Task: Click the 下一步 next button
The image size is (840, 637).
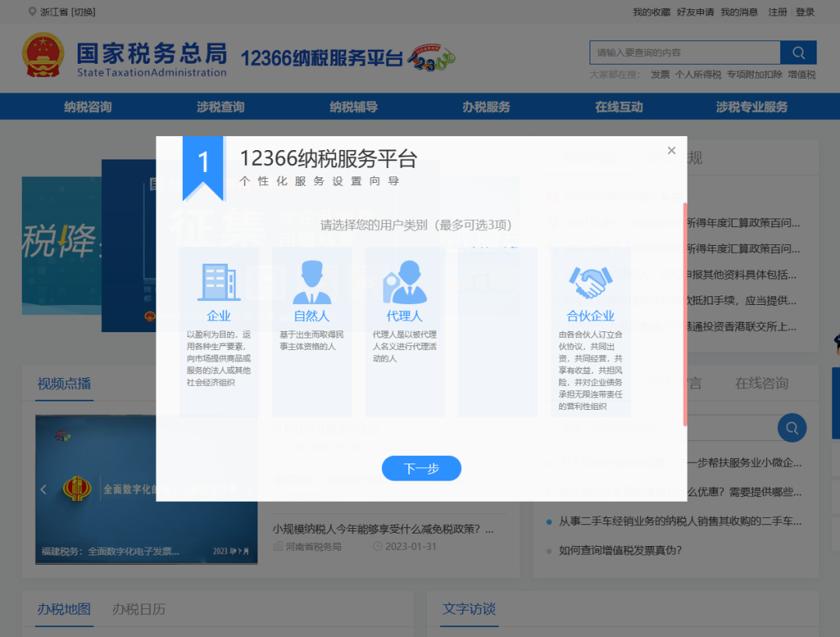Action: [x=421, y=468]
